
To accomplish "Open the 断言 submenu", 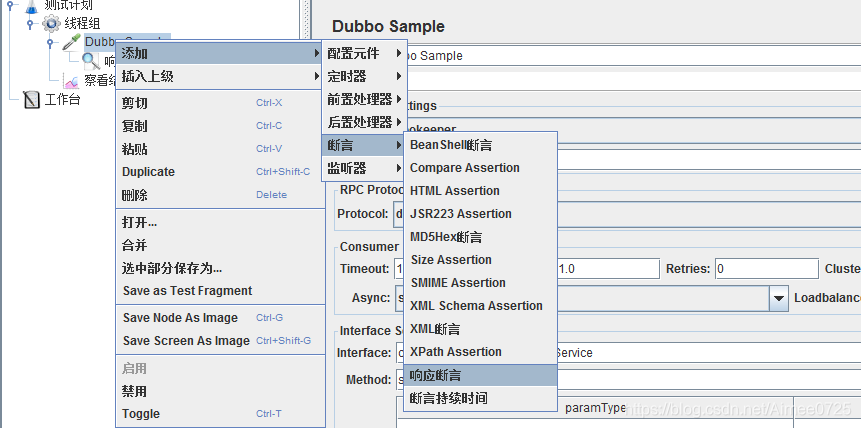I will (364, 145).
